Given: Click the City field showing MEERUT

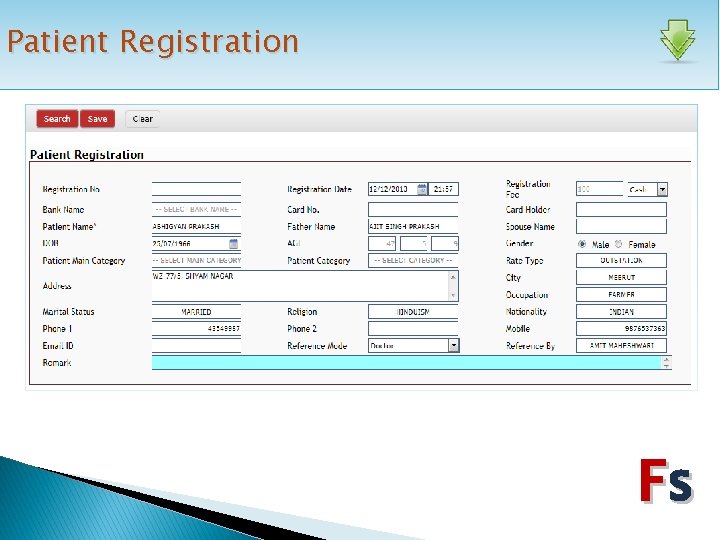Looking at the screenshot, I should 621,277.
